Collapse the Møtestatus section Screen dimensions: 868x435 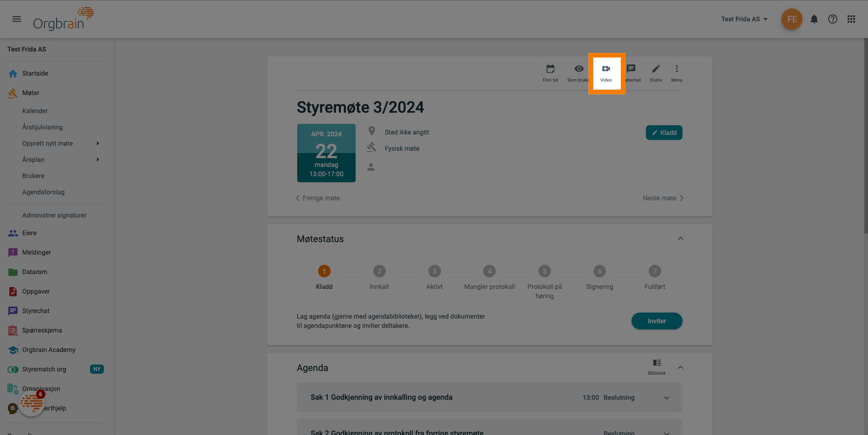(681, 239)
